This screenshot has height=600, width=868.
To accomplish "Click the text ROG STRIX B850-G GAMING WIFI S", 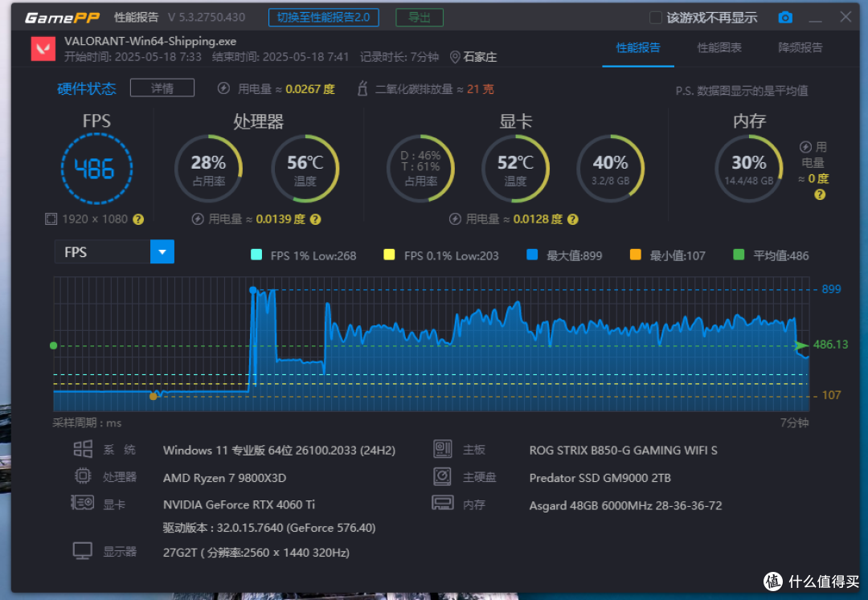I will pyautogui.click(x=624, y=450).
